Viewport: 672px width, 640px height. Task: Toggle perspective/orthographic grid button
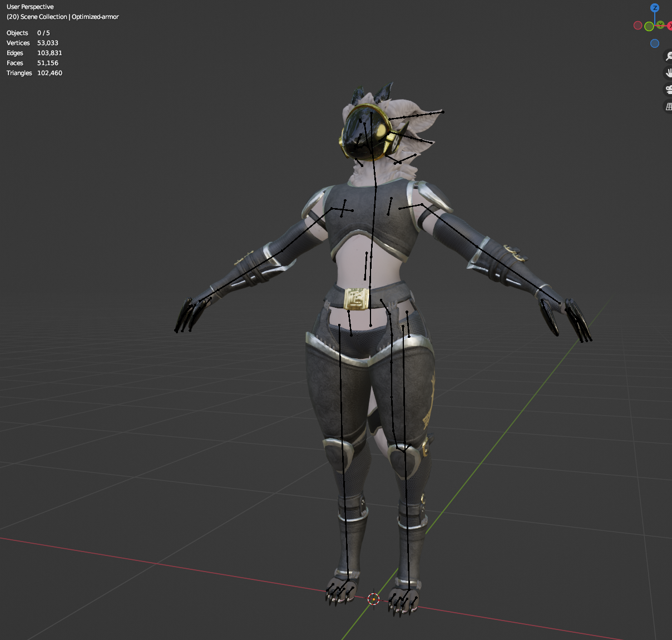click(668, 106)
